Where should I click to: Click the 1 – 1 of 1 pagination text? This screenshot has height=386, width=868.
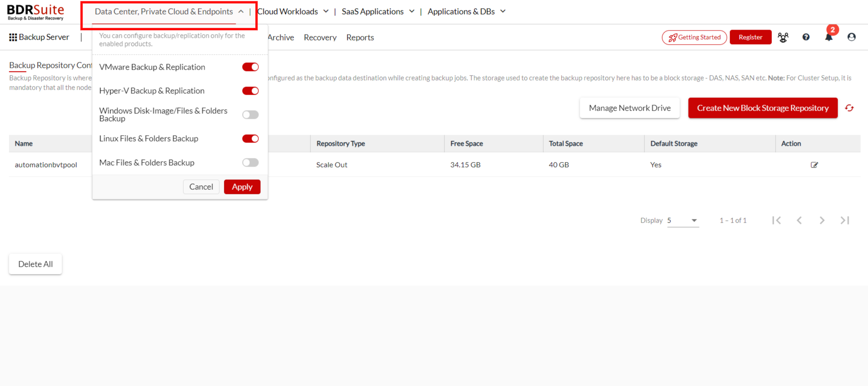(733, 220)
